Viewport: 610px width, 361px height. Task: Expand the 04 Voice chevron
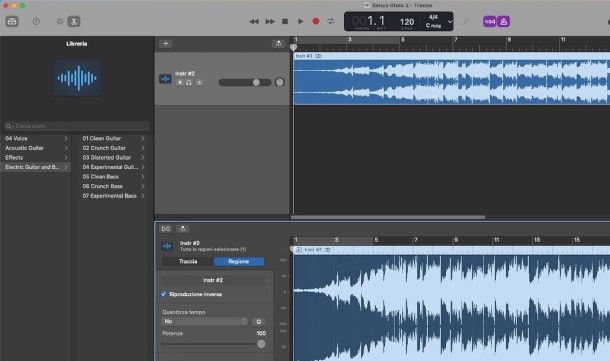click(66, 138)
